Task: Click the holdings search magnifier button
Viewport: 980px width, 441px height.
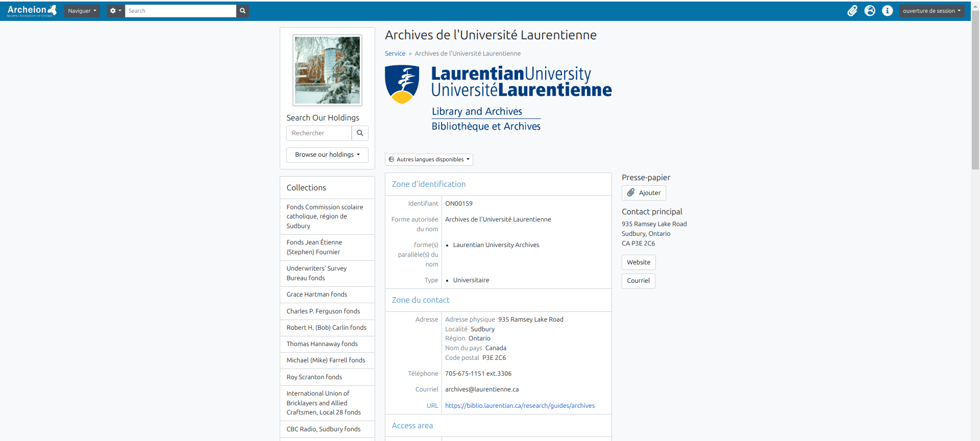Action: pyautogui.click(x=360, y=133)
